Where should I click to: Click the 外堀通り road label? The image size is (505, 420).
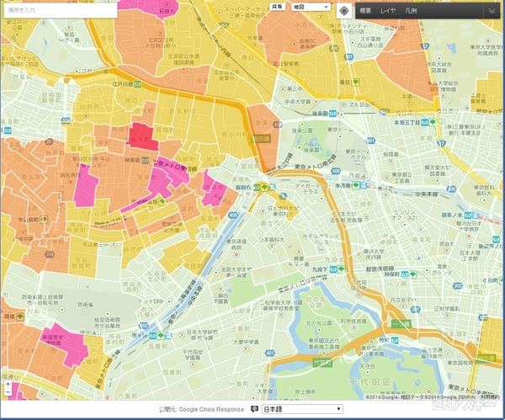pyautogui.click(x=359, y=176)
